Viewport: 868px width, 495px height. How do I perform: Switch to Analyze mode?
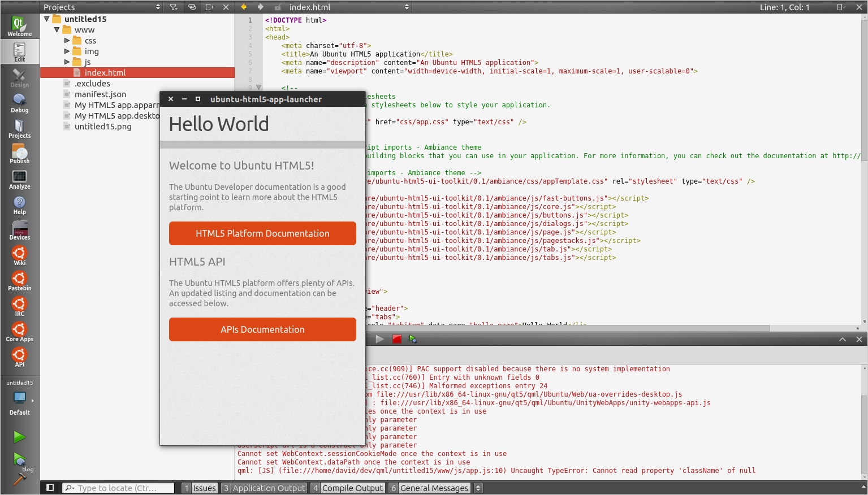[x=19, y=179]
